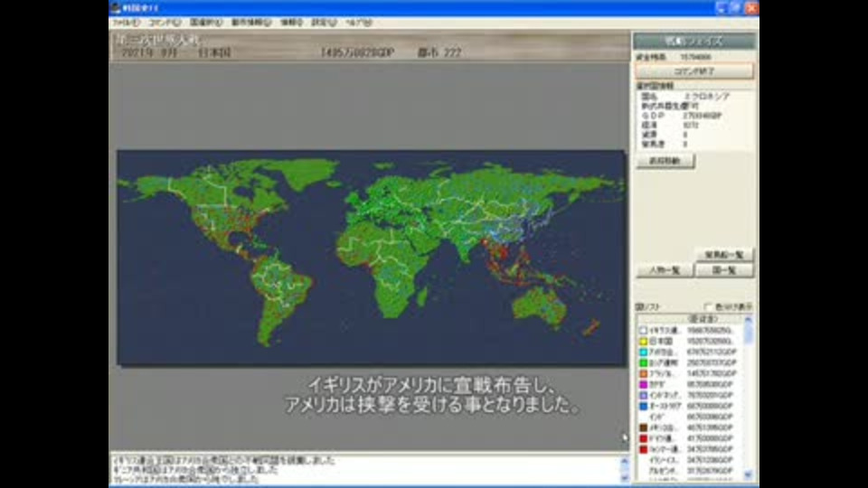Open the 貿易船一覧 list button

coord(724,255)
